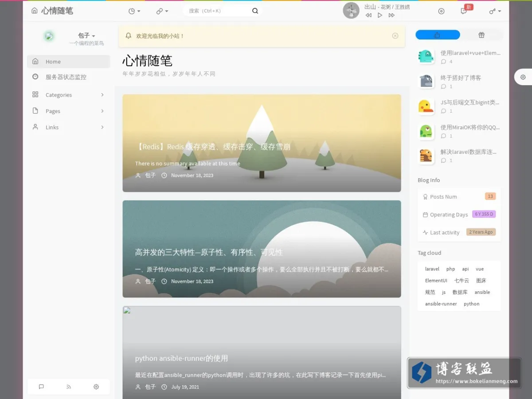
Task: Open post 终于搭好了博客
Action: click(x=461, y=78)
